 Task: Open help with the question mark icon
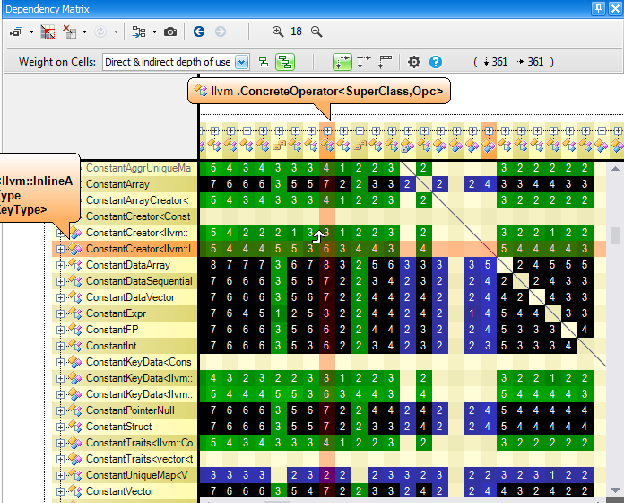click(x=435, y=62)
